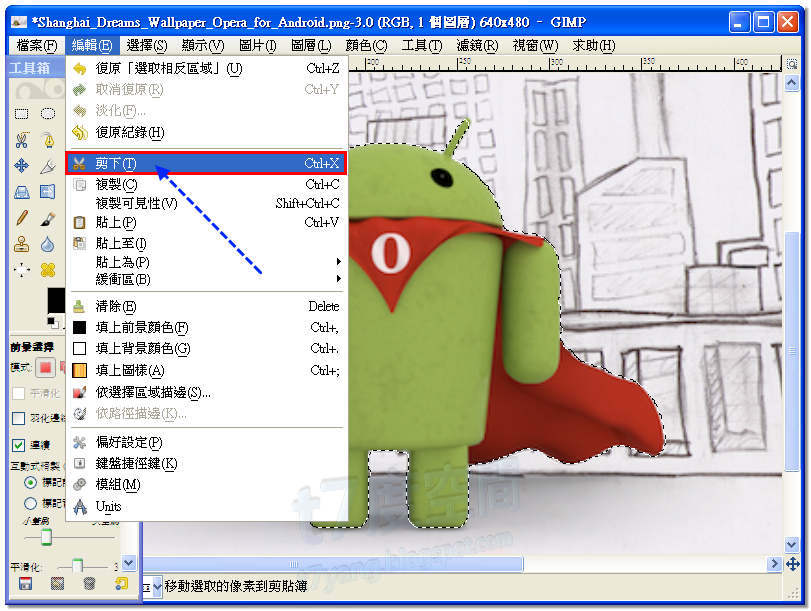Click the navigate image cross-arrows icon
Viewport: 811px width, 611px height.
coord(792,563)
